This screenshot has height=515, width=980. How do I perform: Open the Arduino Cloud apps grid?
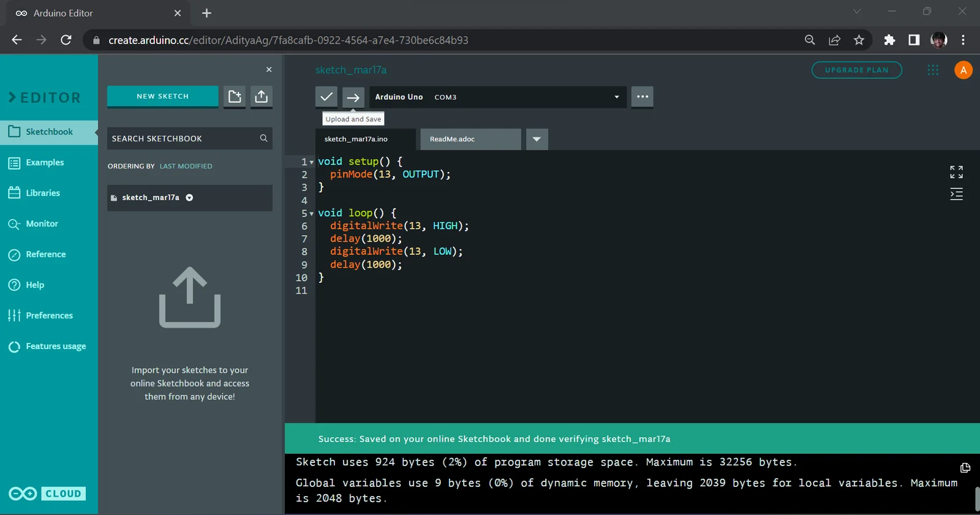point(933,70)
